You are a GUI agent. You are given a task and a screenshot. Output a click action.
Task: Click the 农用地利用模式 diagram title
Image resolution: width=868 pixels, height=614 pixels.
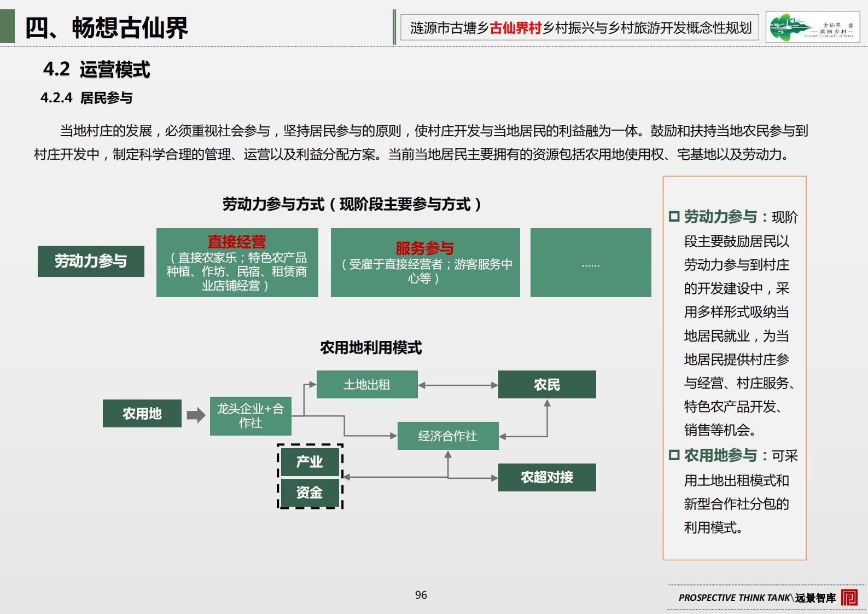tap(371, 347)
